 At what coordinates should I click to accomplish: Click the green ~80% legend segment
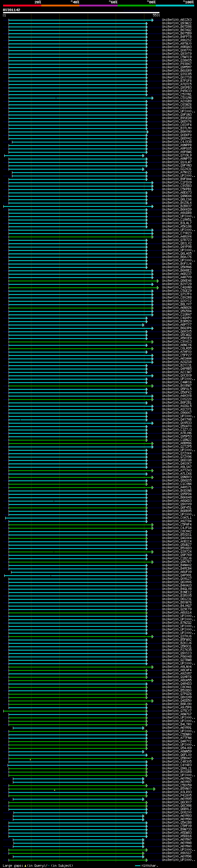click(136, 6)
